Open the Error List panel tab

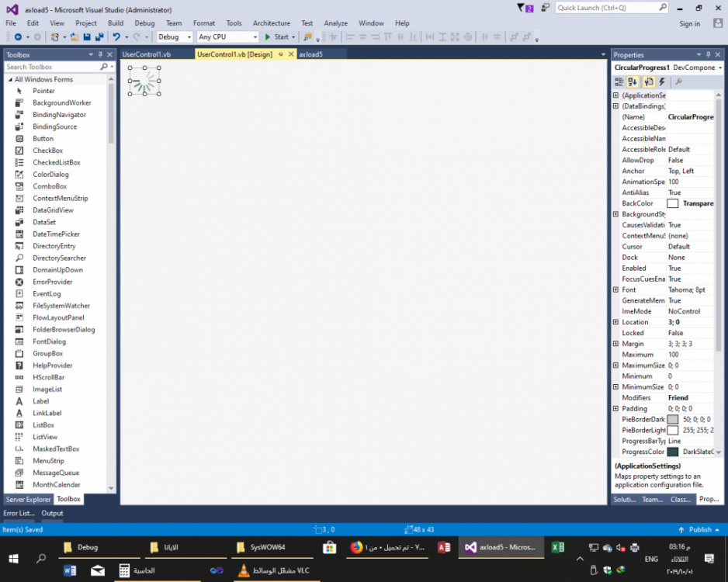19,513
